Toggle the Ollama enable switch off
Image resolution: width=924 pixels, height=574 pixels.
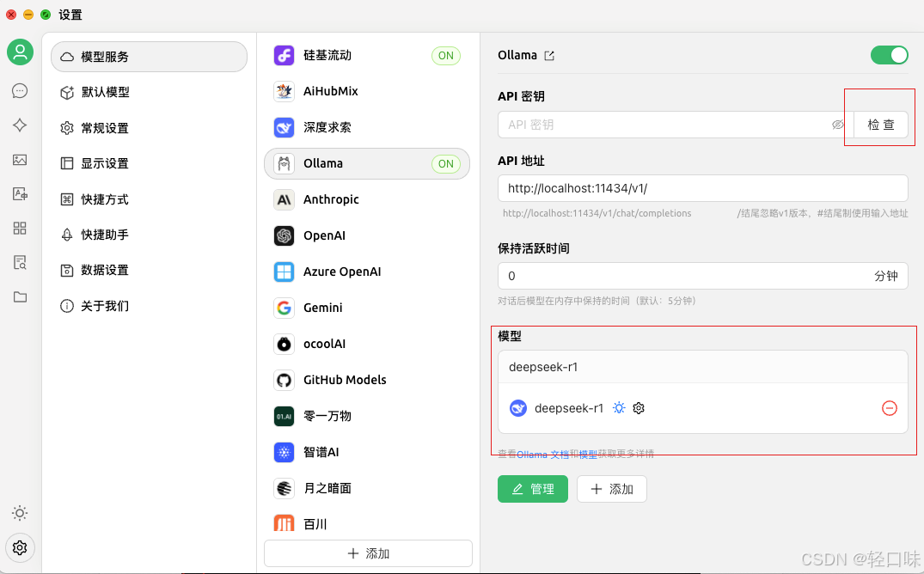pos(890,55)
